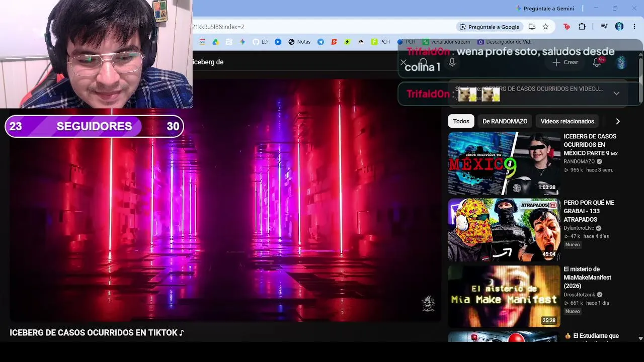Open the Mia Make Manifest video thumbnail
Viewport: 644px width, 362px height.
504,296
